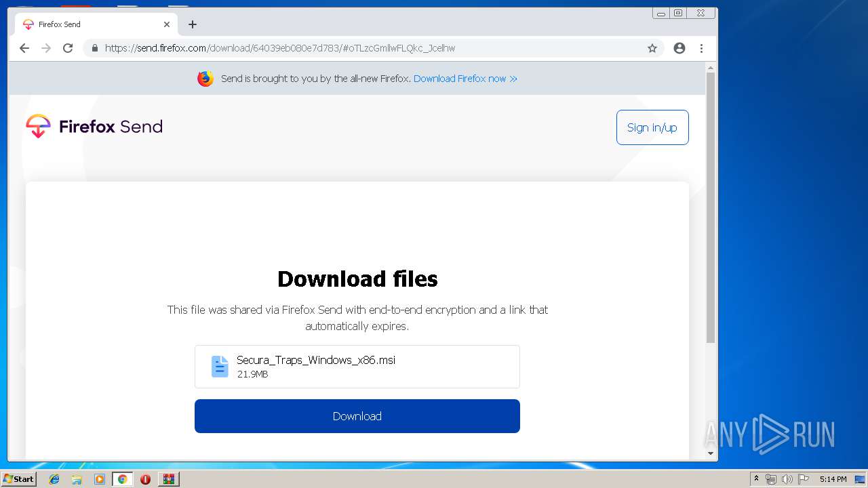Click the Download files heading
The image size is (868, 488).
click(357, 279)
